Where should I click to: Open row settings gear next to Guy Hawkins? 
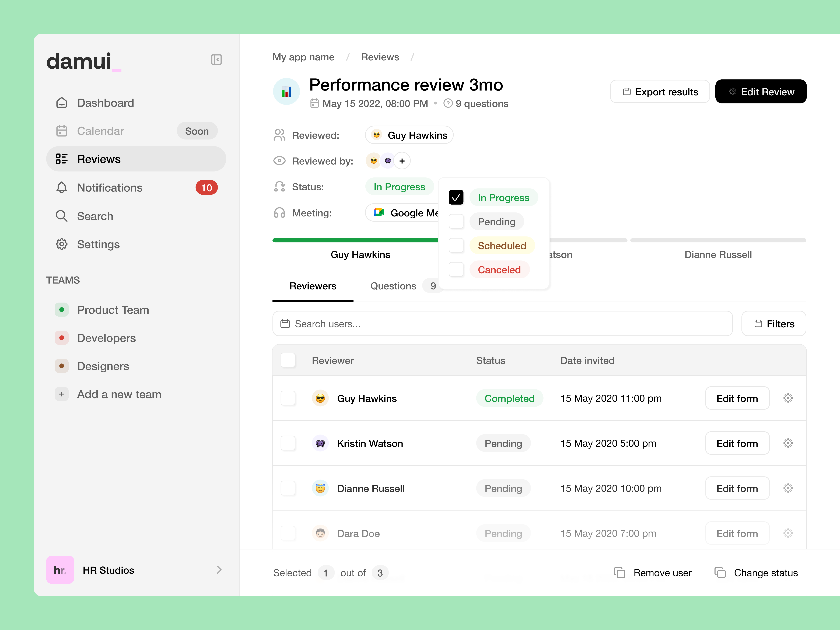pyautogui.click(x=788, y=398)
